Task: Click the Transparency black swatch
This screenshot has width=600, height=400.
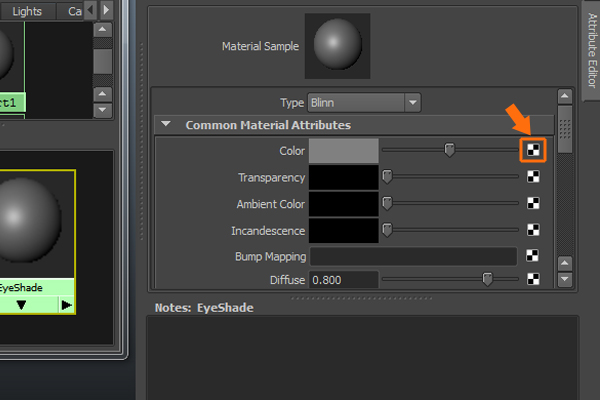Action: [x=344, y=177]
